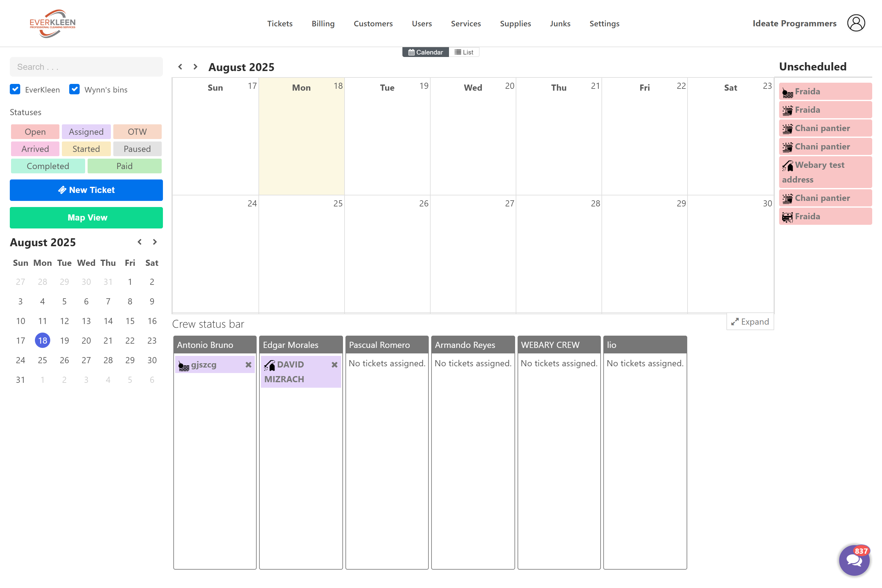This screenshot has width=882, height=588.
Task: Click the WEBARY CREW header
Action: 559,345
